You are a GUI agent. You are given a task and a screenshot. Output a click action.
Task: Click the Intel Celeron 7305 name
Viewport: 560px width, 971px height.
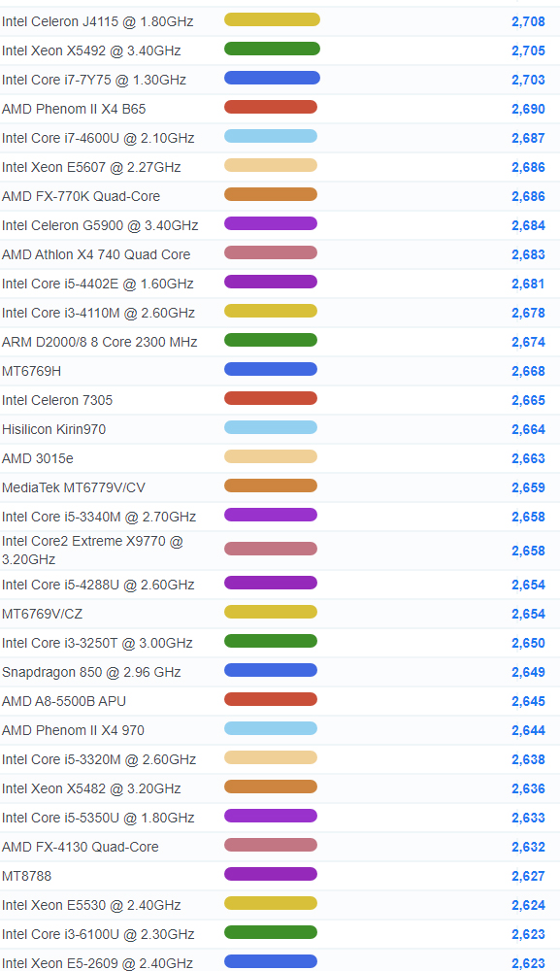tap(57, 400)
